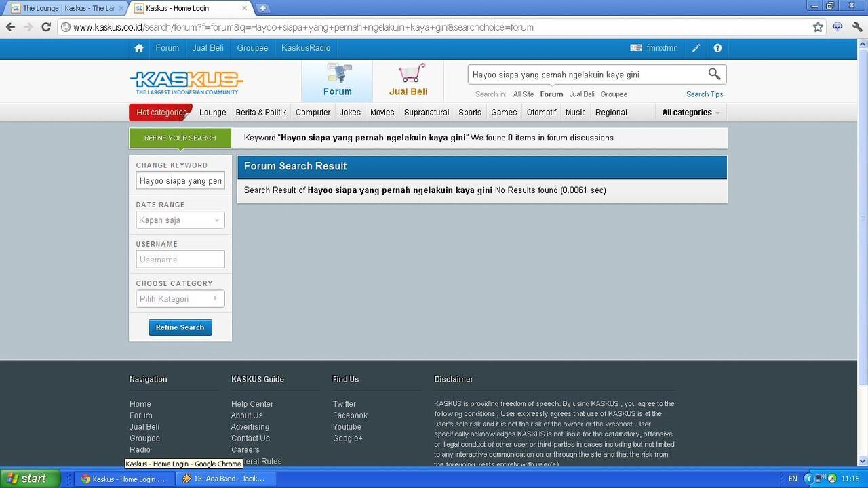Expand All categories dropdown

691,113
